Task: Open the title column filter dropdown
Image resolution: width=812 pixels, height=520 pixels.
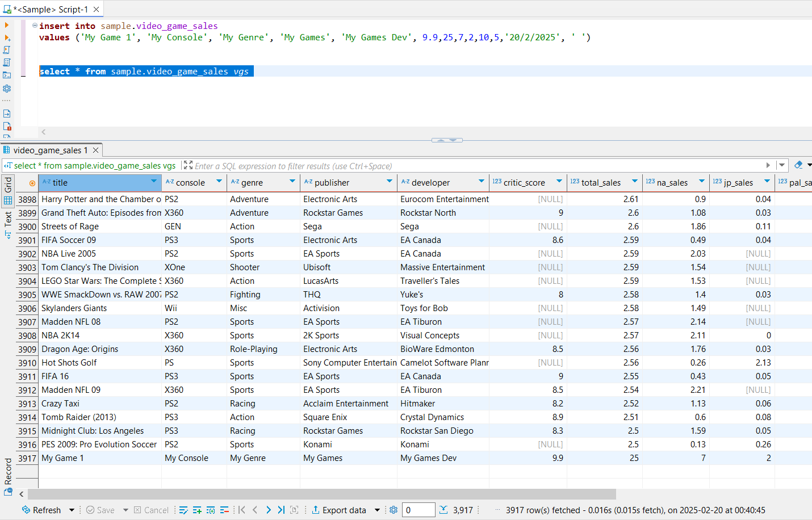Action: [x=154, y=182]
